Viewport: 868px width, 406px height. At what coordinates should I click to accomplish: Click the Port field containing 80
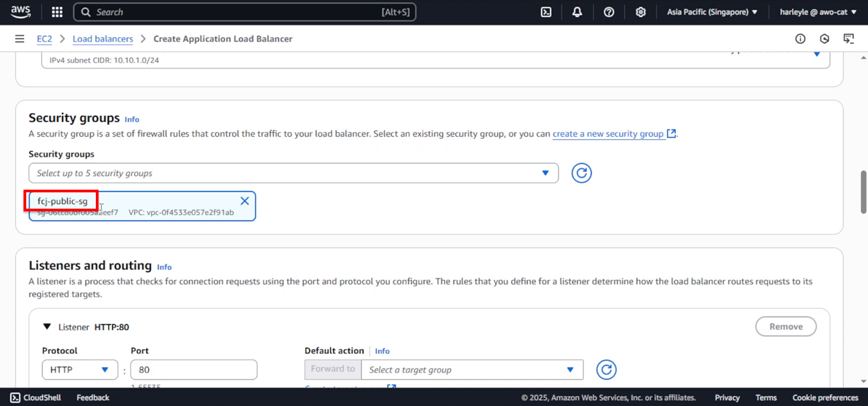coord(194,370)
